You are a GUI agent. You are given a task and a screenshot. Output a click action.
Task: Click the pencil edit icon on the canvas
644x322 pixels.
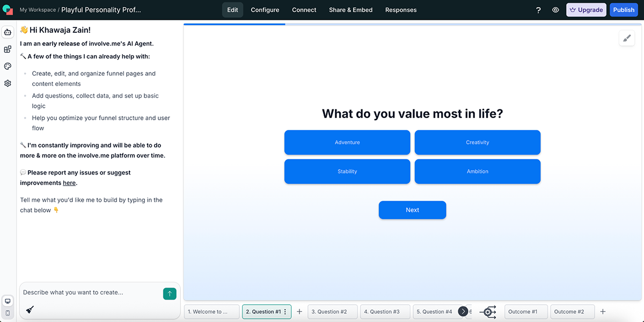(x=627, y=39)
